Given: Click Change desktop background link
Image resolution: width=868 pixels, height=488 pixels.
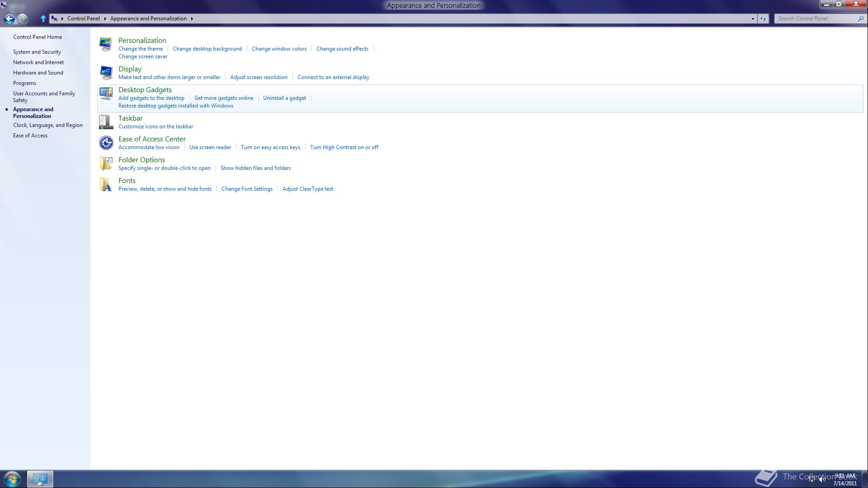Looking at the screenshot, I should click(207, 49).
